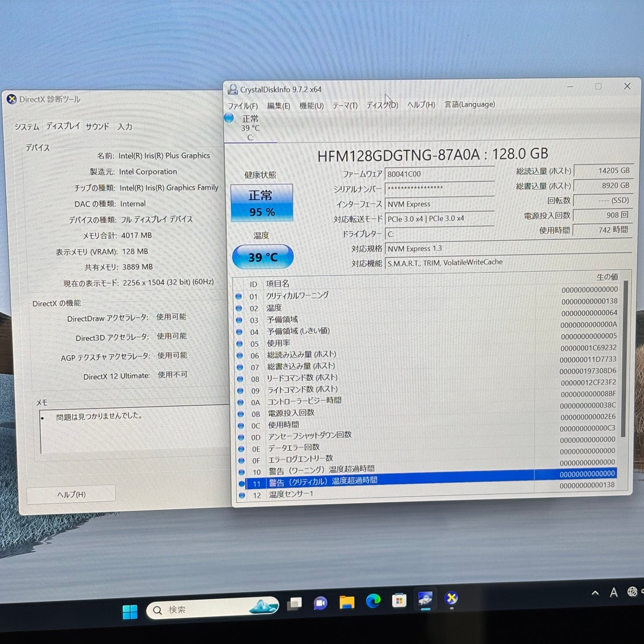Click the 39 °C temperature button
The width and height of the screenshot is (644, 644).
coord(263,257)
